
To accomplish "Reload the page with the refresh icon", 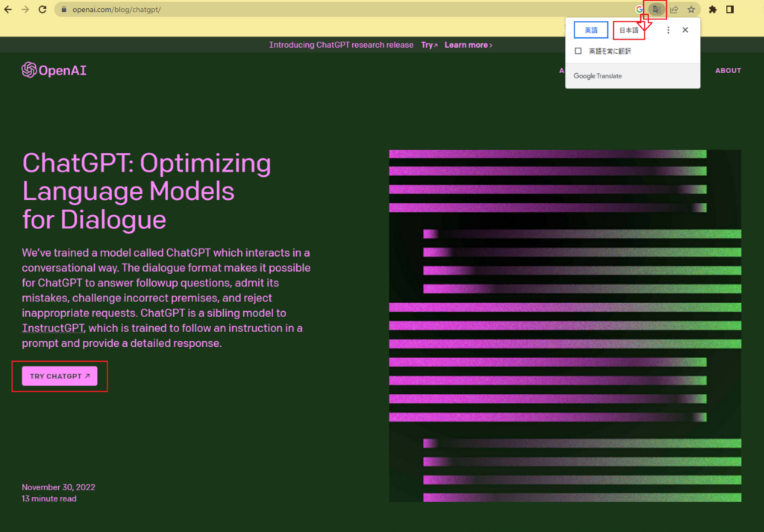I will 43,10.
